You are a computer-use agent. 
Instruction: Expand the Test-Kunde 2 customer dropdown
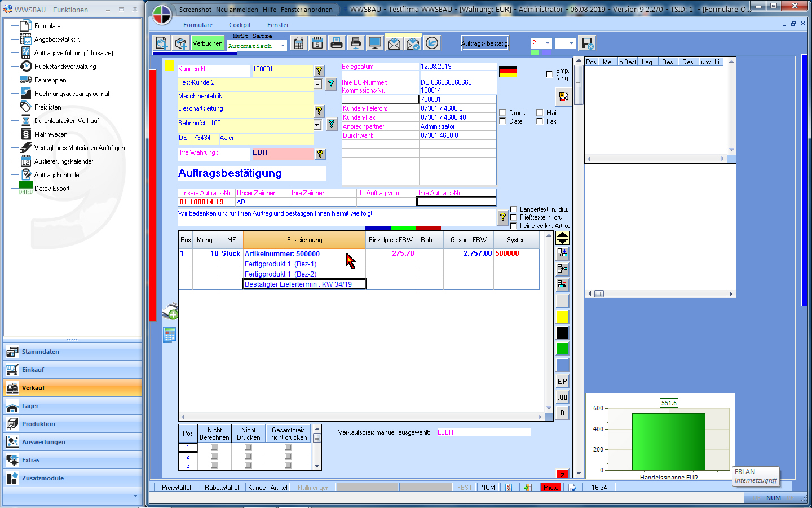coord(317,84)
